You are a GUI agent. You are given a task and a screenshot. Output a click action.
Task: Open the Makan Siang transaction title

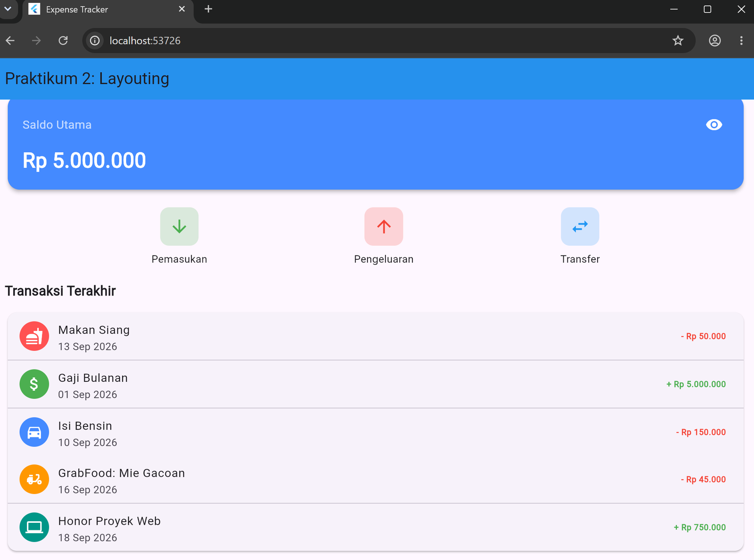[x=94, y=330]
